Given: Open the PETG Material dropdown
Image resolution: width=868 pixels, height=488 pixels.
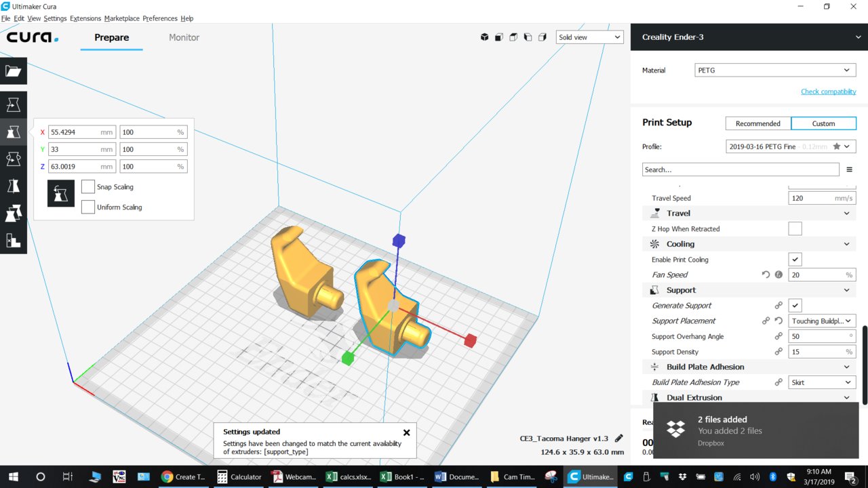Looking at the screenshot, I should (x=775, y=70).
